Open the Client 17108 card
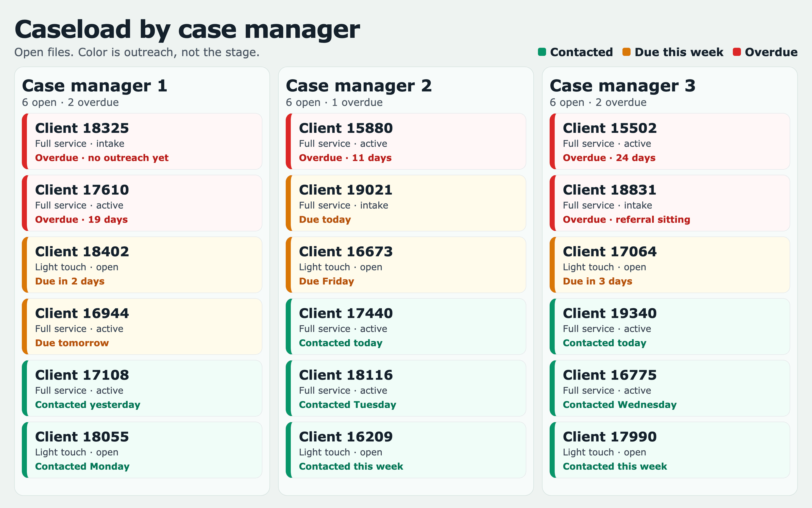Viewport: 812px width, 508px height. tap(142, 388)
